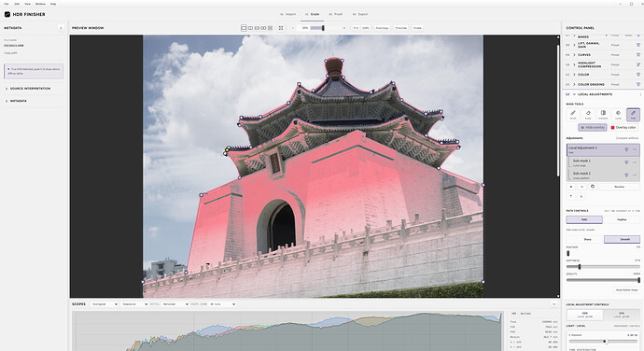Toggle the Curves section enable icon

638,55
